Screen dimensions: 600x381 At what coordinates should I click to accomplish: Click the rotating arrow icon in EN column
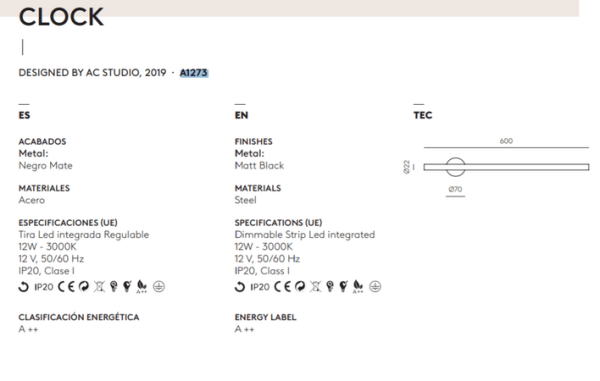click(240, 287)
